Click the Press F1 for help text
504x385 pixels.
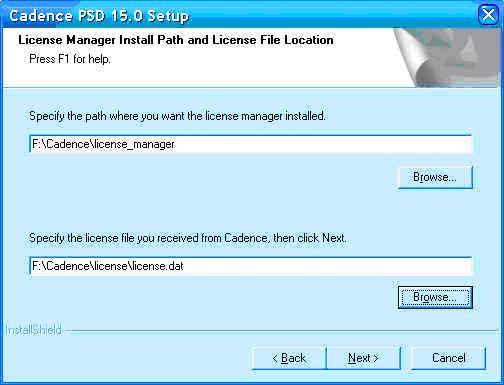pos(70,59)
